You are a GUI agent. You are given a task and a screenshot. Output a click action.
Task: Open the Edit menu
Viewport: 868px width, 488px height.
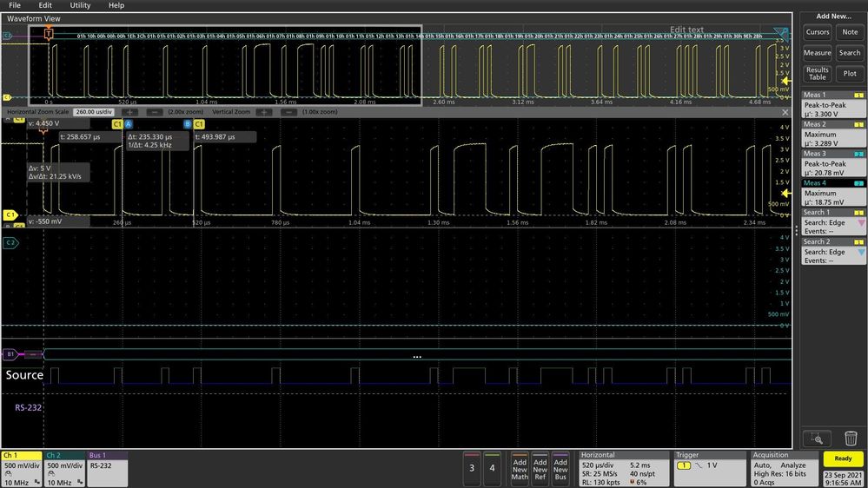(x=45, y=5)
